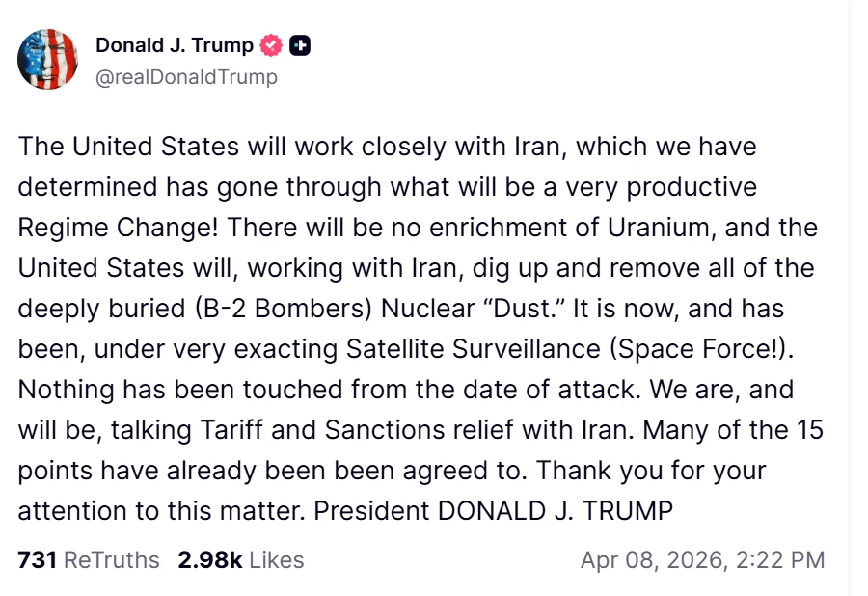Open the Donald J. Trump display name

coord(175,45)
